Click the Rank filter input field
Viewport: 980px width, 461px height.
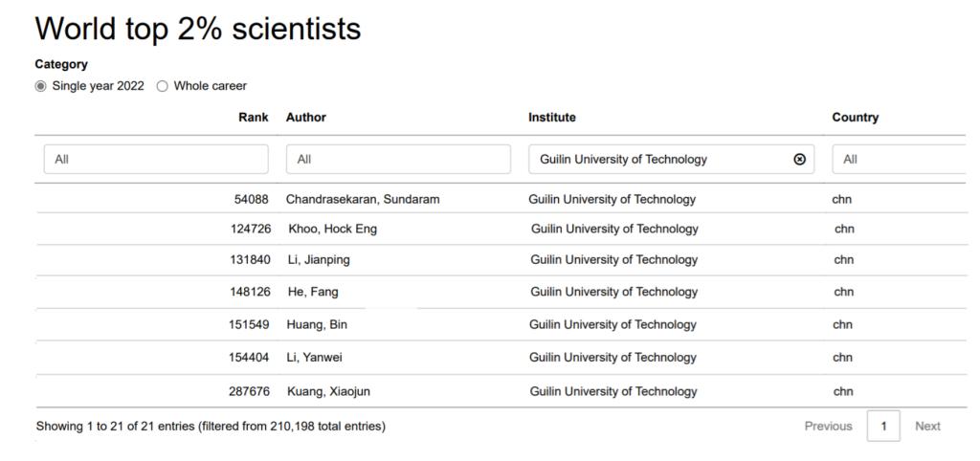click(156, 160)
